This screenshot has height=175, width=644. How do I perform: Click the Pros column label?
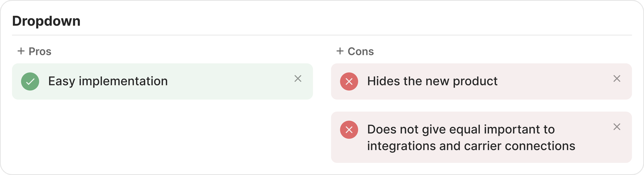point(40,51)
